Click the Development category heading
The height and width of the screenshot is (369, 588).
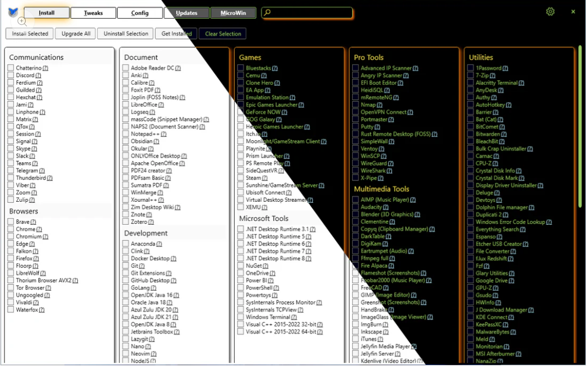tap(146, 233)
